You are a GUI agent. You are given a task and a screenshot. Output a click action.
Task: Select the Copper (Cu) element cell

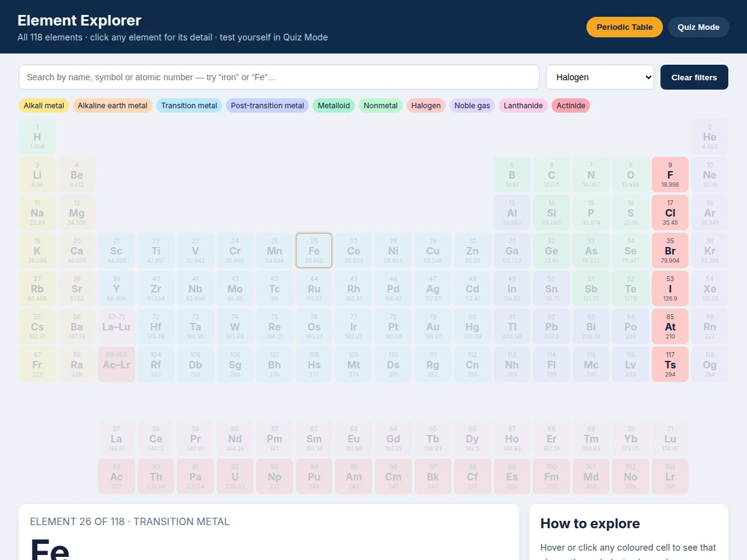coord(433,251)
